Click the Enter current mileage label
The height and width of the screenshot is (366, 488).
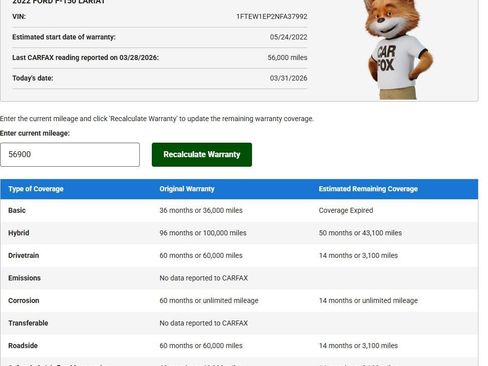click(x=35, y=133)
